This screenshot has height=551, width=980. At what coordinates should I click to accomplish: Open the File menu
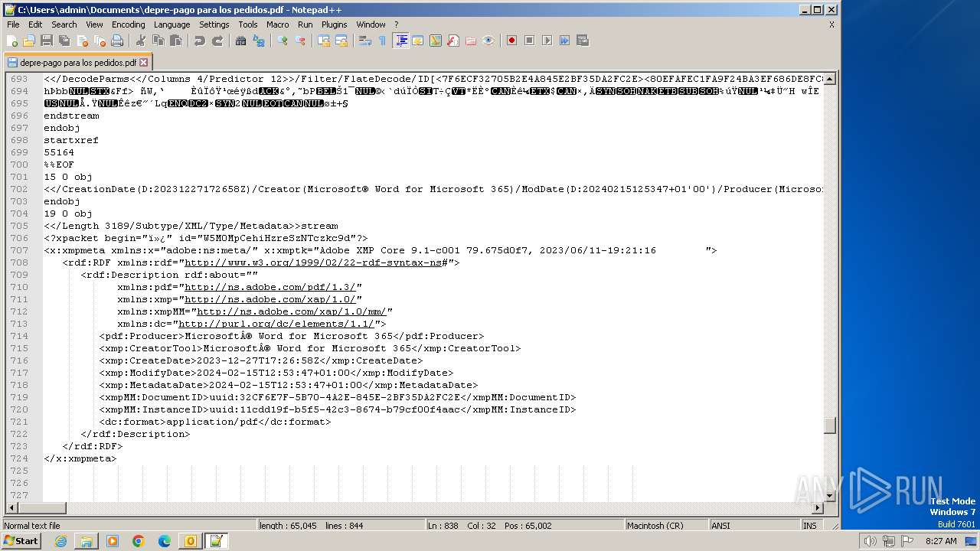click(13, 24)
